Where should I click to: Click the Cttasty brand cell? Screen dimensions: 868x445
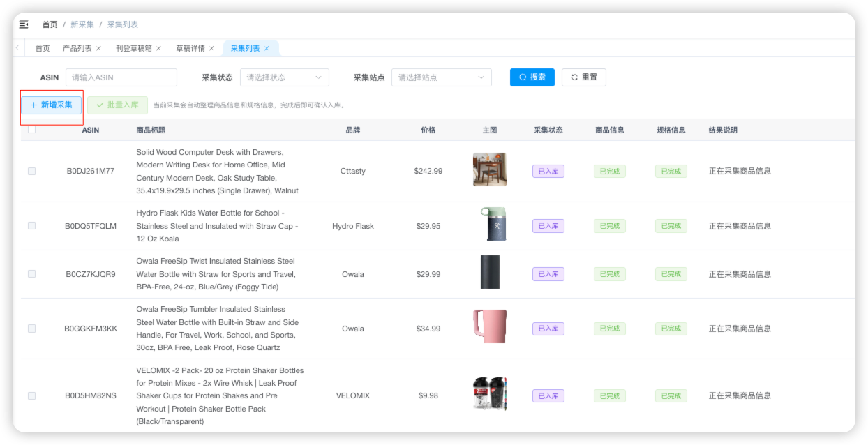tap(353, 171)
